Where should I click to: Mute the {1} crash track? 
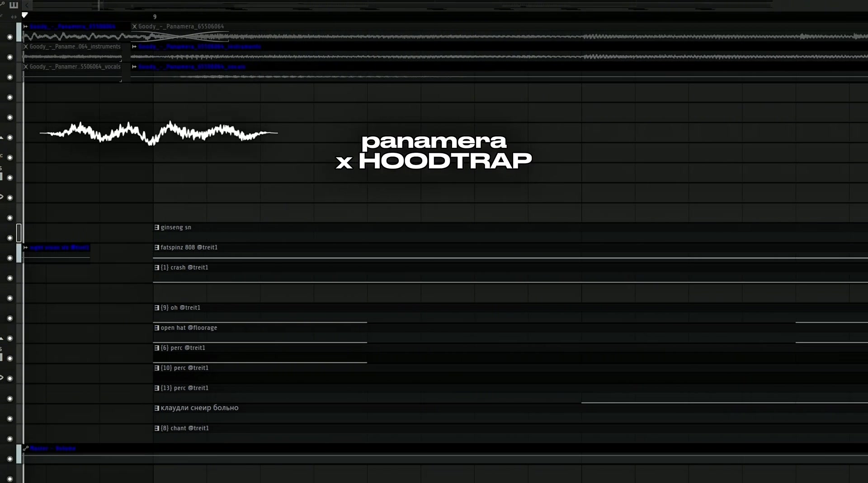tap(10, 278)
